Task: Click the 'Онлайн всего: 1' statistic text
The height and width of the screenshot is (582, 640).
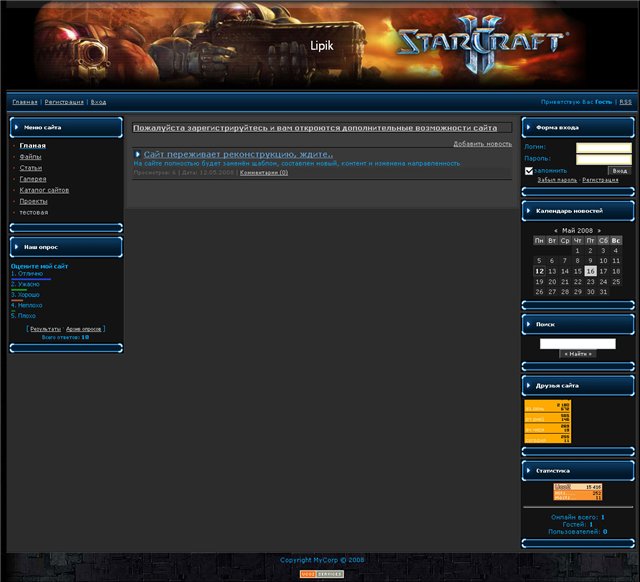Action: point(578,517)
